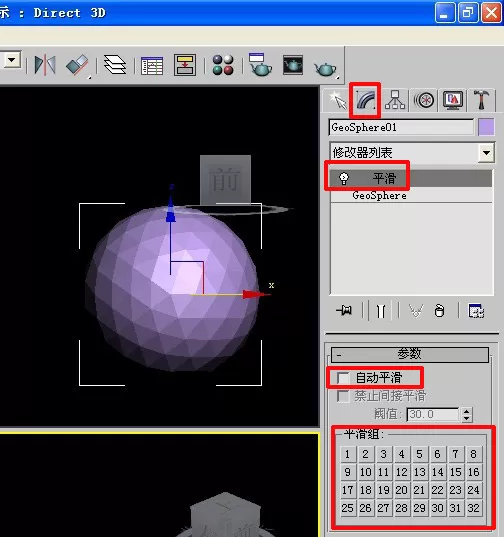Viewport: 504px width, 537px height.
Task: Toggle smoothing group 25
Action: (x=348, y=508)
